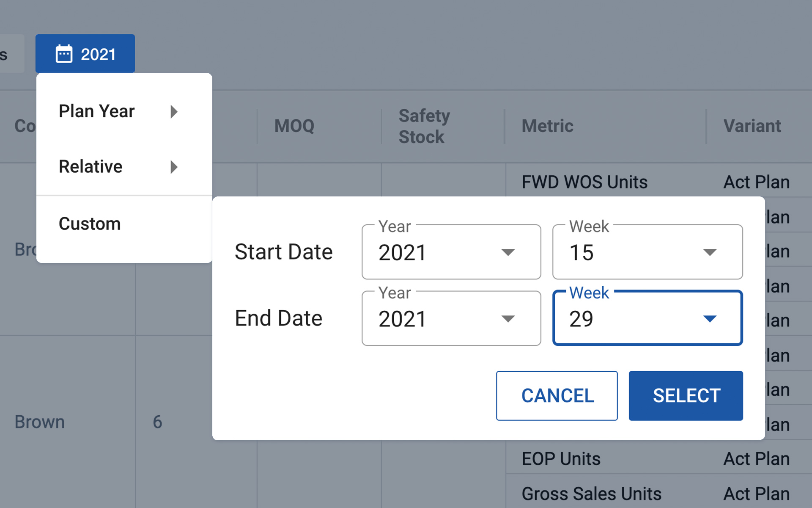This screenshot has height=508, width=812.
Task: Expand Plan Year submenu arrow
Action: [x=174, y=112]
